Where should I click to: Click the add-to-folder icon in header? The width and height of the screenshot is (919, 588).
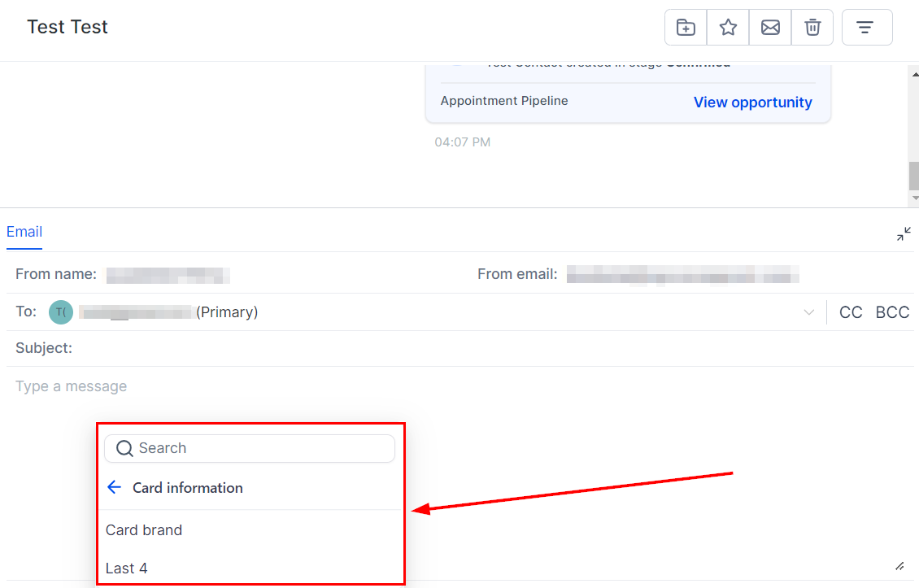tap(686, 28)
